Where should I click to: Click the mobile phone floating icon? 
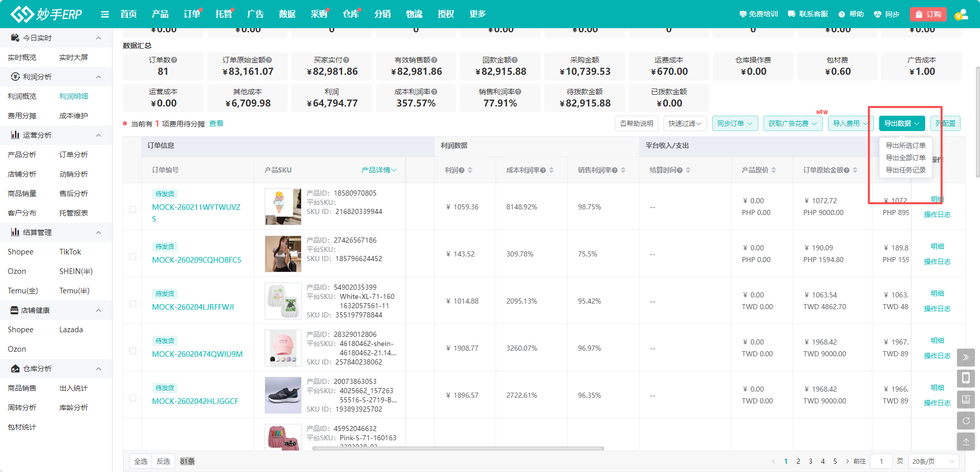pos(966,378)
